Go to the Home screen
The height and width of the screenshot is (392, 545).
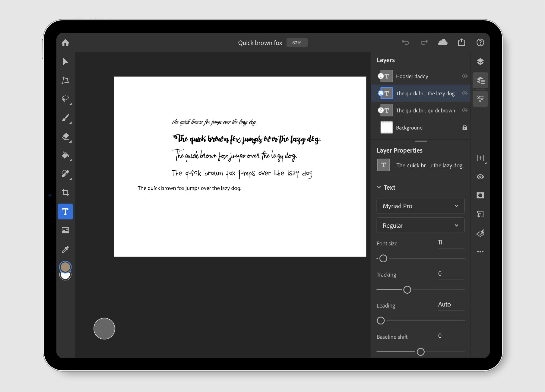click(65, 42)
